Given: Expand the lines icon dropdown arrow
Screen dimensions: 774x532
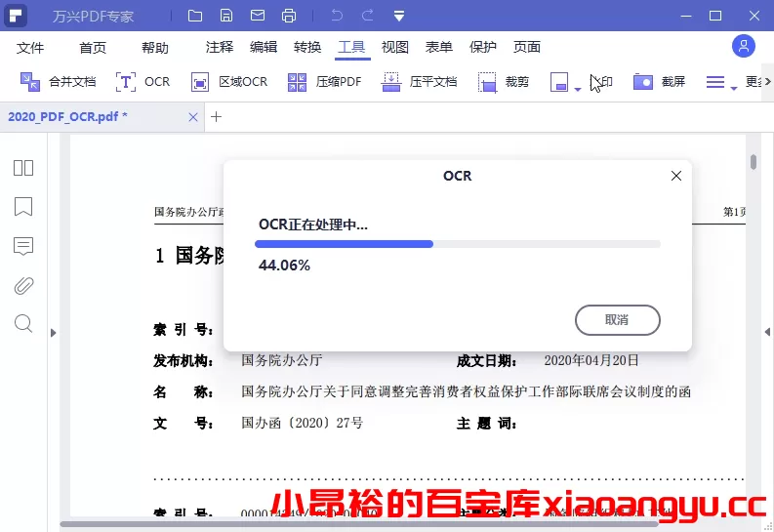Looking at the screenshot, I should pyautogui.click(x=734, y=88).
